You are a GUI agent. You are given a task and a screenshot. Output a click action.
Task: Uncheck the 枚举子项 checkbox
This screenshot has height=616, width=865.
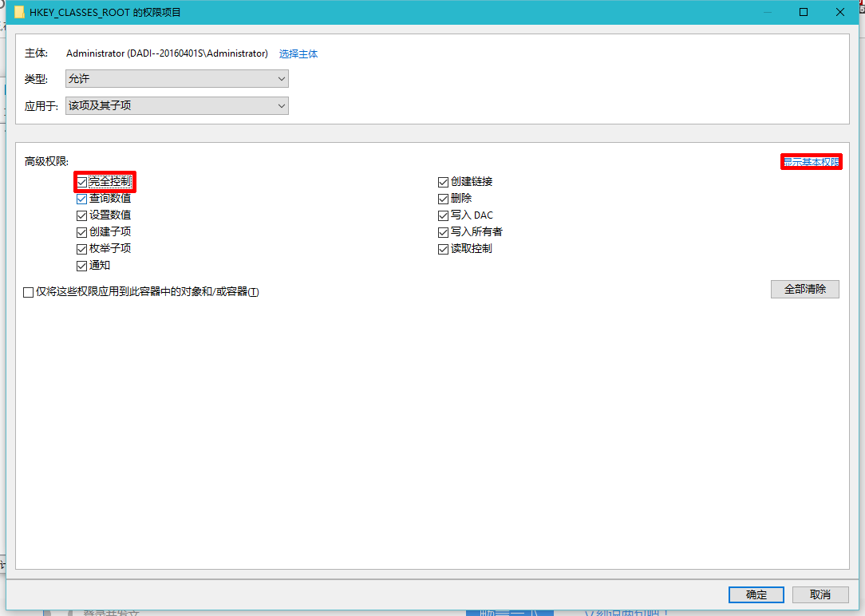click(82, 249)
